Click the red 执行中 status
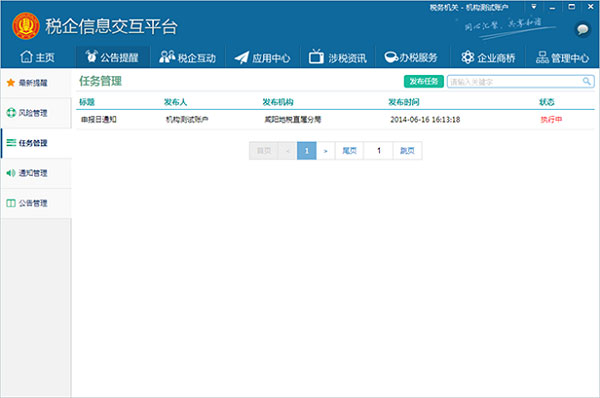 point(551,120)
